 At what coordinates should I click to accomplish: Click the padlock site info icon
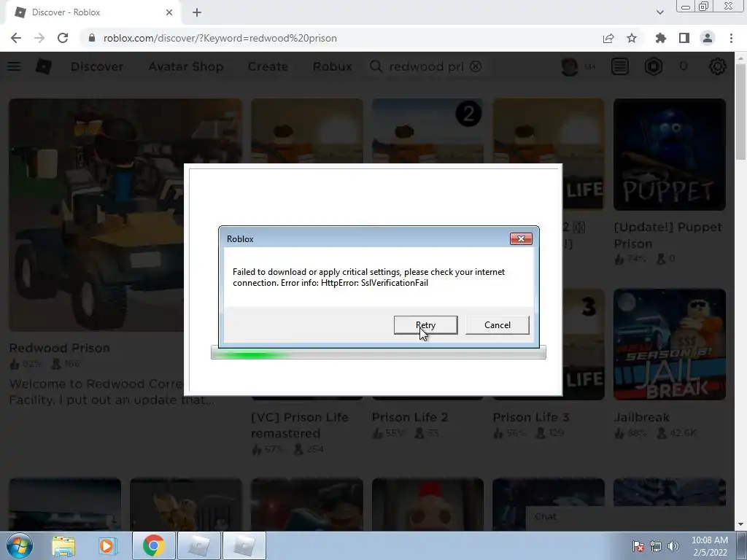click(92, 38)
